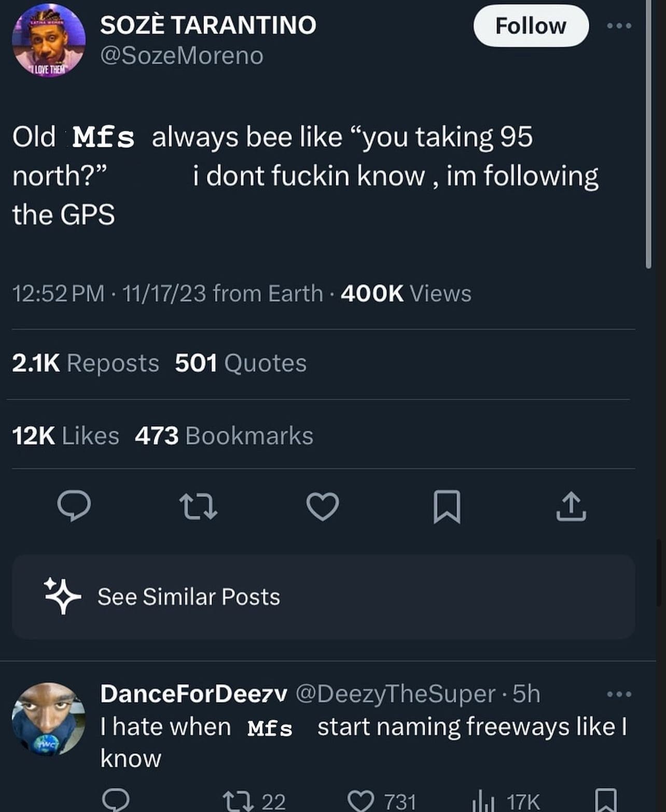Screen dimensions: 666x812
Task: Open the @SozeMoreno handle link
Action: [182, 56]
